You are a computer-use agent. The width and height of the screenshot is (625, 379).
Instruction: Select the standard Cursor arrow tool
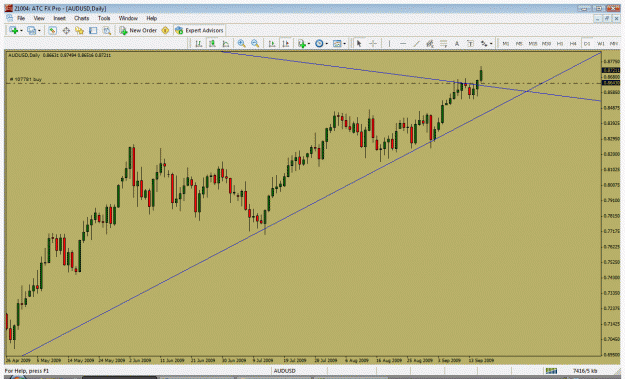[x=359, y=43]
